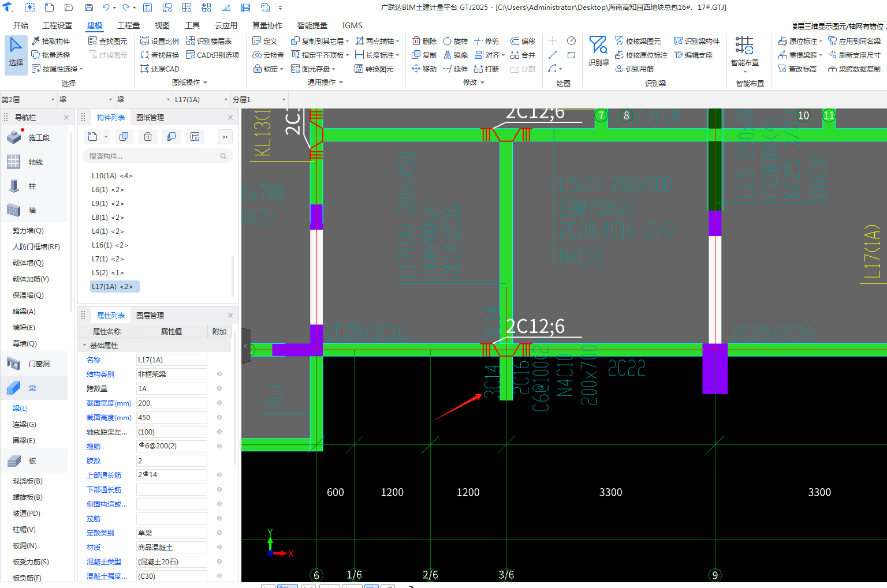Click the 搜索构件 search field
Image resolution: width=887 pixels, height=588 pixels.
pos(157,156)
